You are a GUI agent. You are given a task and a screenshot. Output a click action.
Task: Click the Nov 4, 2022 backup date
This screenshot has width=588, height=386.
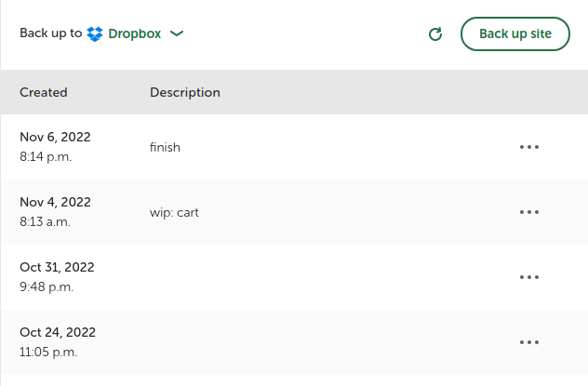coord(55,202)
